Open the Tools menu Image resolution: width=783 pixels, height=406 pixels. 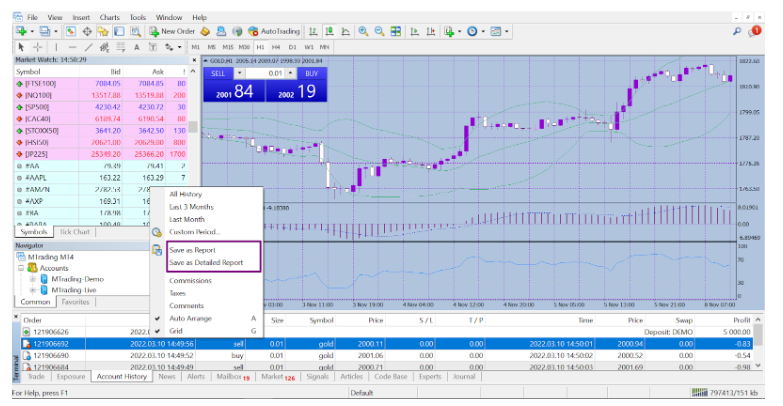point(137,17)
